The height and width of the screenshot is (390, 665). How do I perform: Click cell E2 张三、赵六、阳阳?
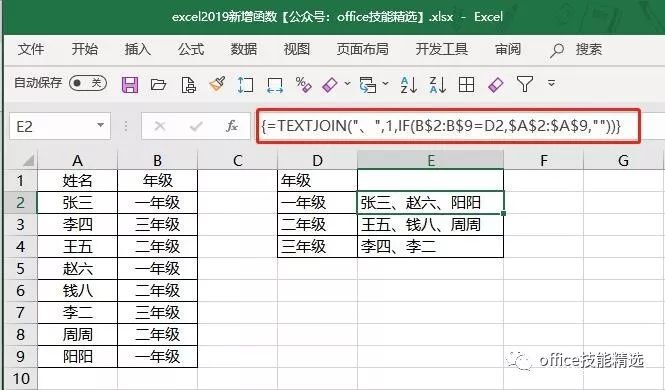coord(430,203)
